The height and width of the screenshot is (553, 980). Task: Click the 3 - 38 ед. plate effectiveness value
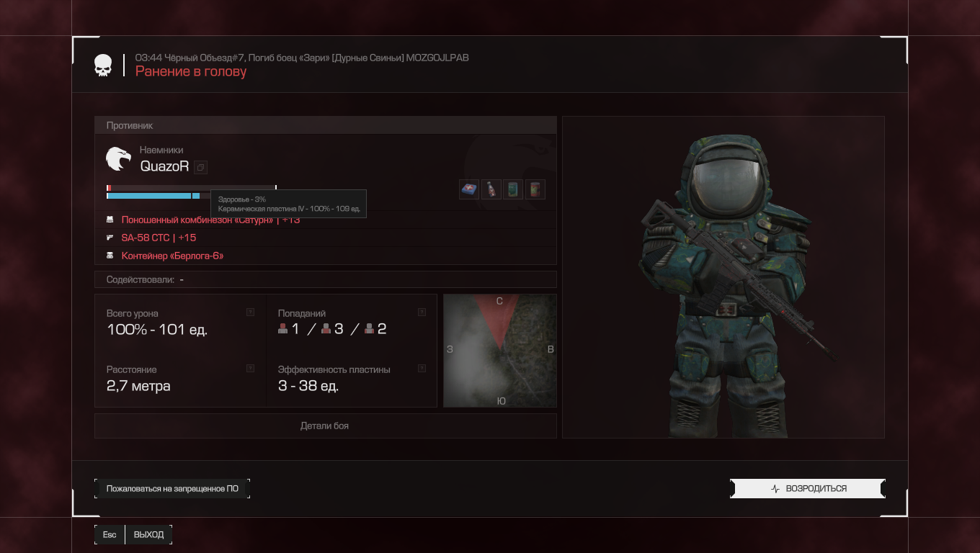(308, 386)
